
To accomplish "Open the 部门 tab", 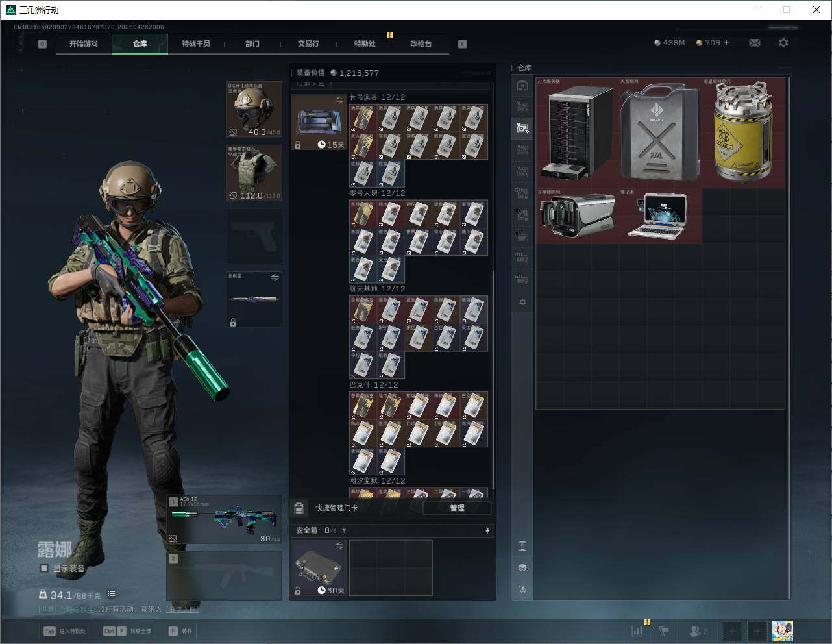I will coord(252,43).
